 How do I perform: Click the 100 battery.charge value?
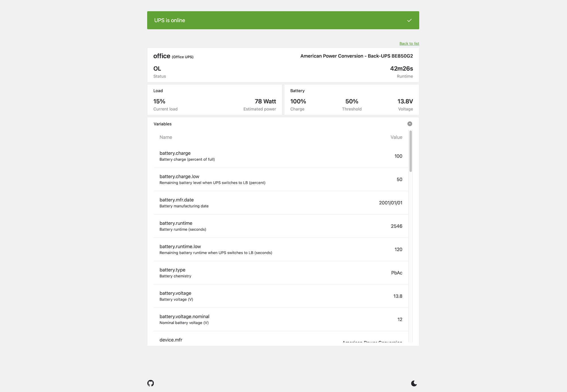[x=398, y=156]
